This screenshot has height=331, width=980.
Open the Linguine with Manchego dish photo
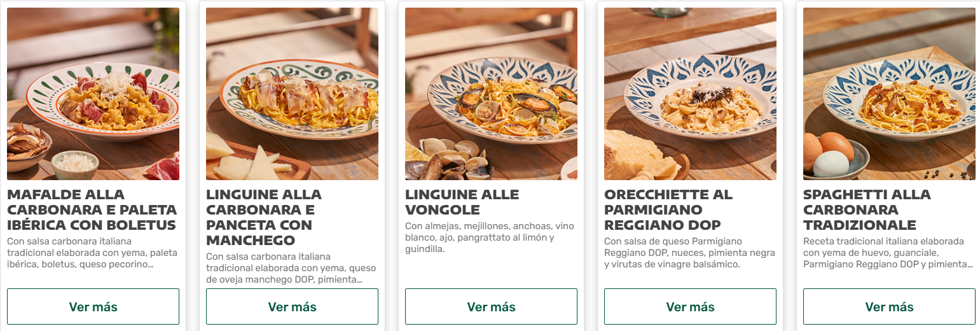292,94
